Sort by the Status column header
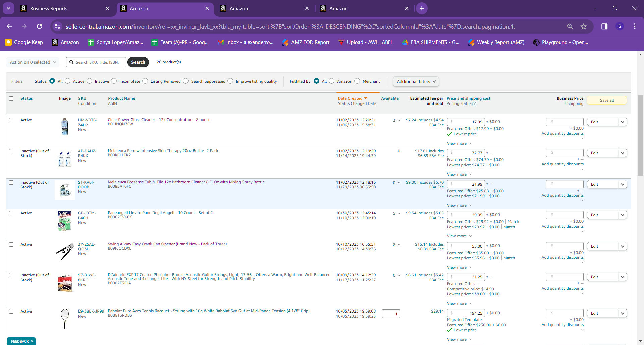 (26, 98)
